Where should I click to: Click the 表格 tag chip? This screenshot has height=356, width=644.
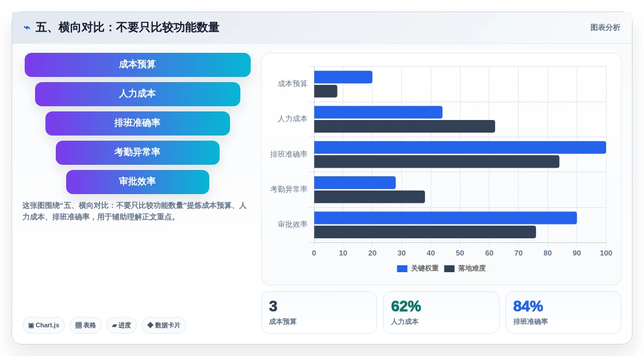[86, 325]
